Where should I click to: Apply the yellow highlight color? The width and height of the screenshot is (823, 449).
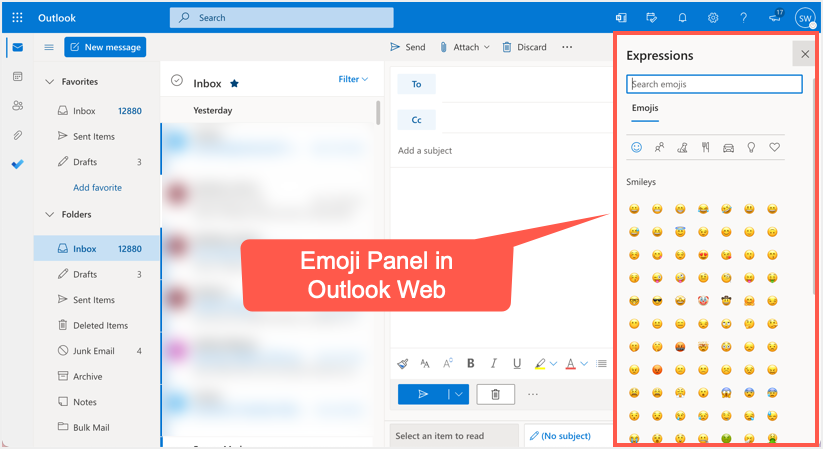[540, 363]
